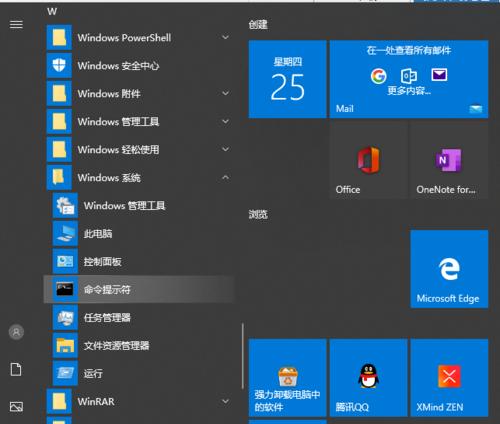Expand Windows 管理工具 folder chevron
The width and height of the screenshot is (500, 424).
click(x=226, y=121)
